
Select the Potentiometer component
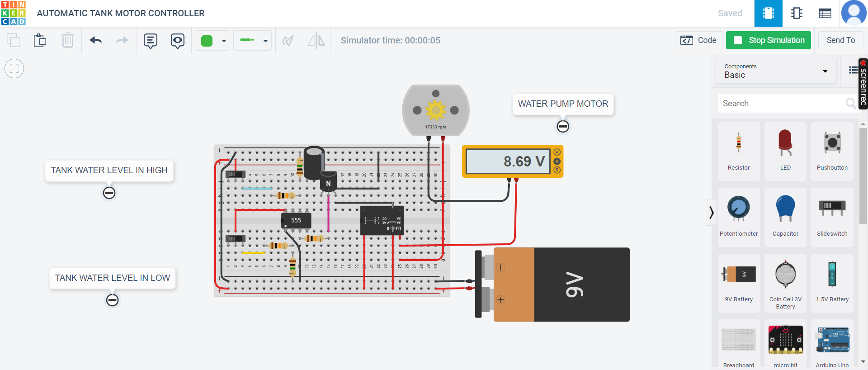pos(739,217)
